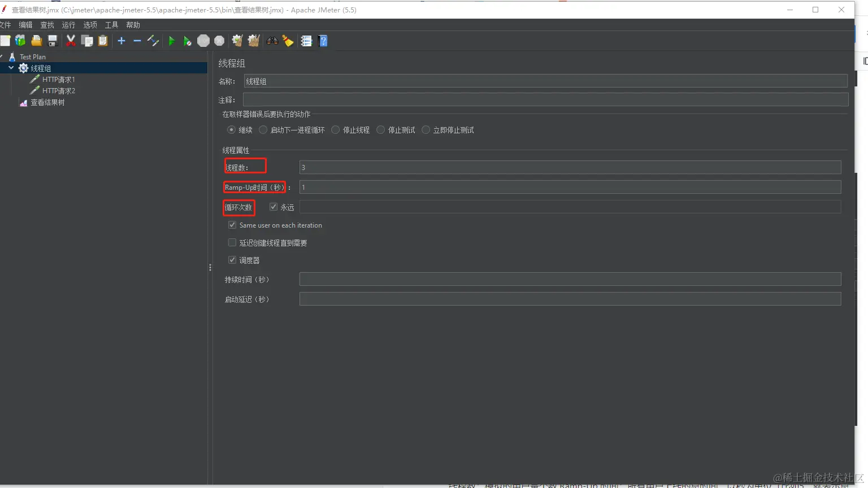This screenshot has width=868, height=488.
Task: Expand all tree nodes with plus icon
Action: click(x=121, y=41)
